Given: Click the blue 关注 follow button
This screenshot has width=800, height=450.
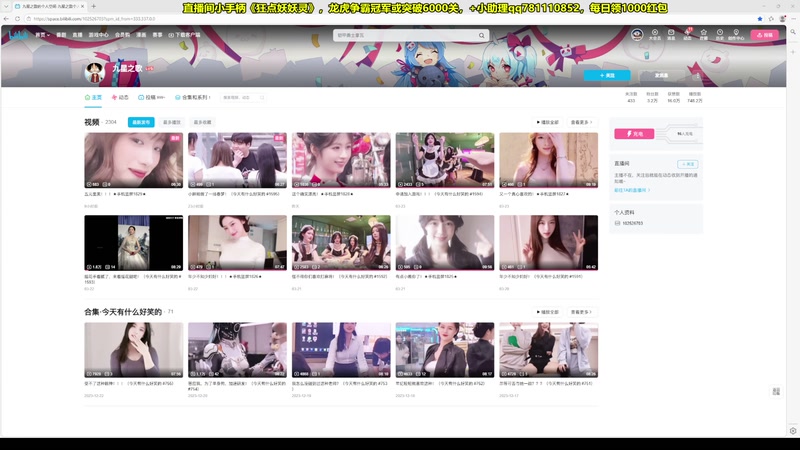Looking at the screenshot, I should (x=607, y=75).
